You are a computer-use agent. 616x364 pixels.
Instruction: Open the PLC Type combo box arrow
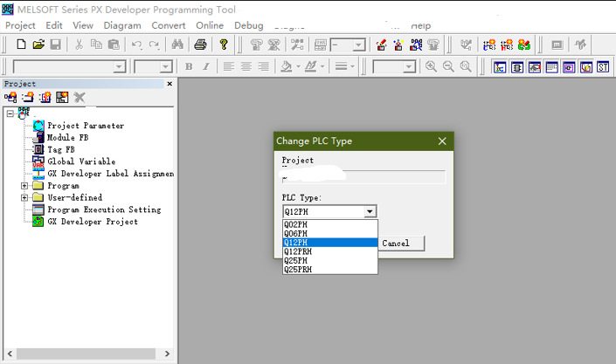[x=370, y=211]
